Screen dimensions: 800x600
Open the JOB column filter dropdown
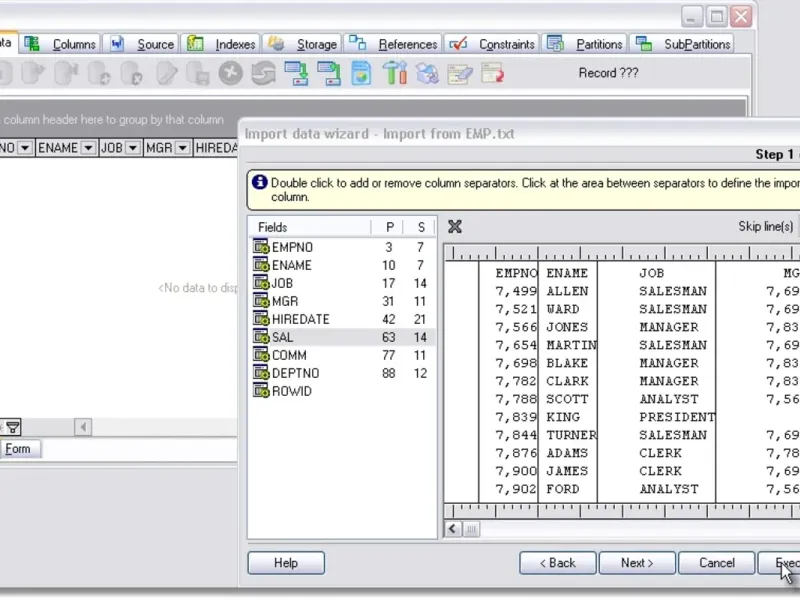133,148
